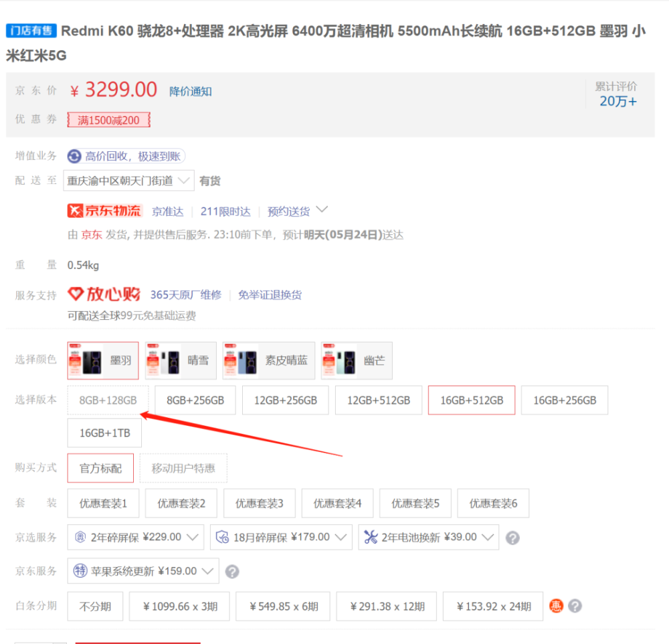Select 优惠套装5 bundle
Image resolution: width=669 pixels, height=644 pixels.
(415, 503)
